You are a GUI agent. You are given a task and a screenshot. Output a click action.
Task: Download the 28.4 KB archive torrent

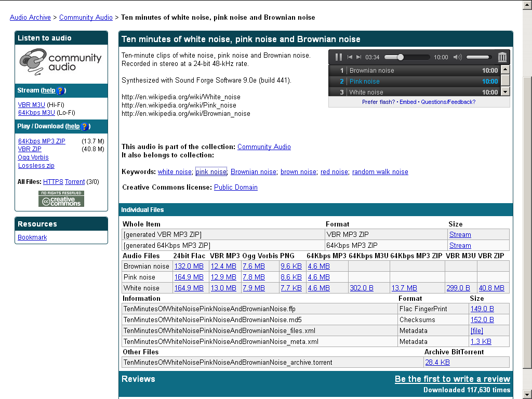click(x=437, y=362)
